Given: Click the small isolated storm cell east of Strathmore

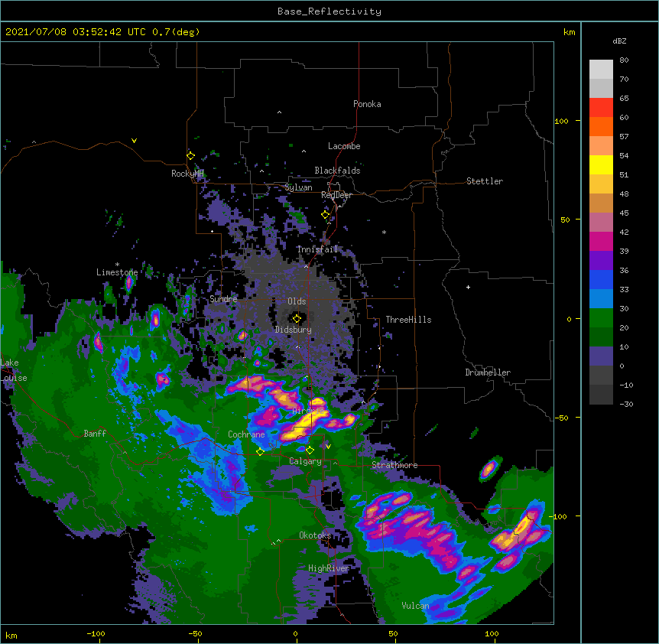Looking at the screenshot, I should [x=489, y=469].
